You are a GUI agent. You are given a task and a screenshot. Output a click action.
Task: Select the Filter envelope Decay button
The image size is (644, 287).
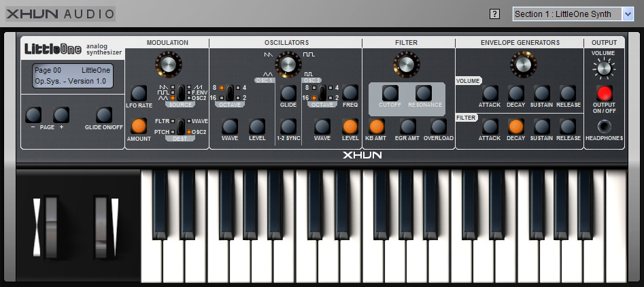(516, 127)
